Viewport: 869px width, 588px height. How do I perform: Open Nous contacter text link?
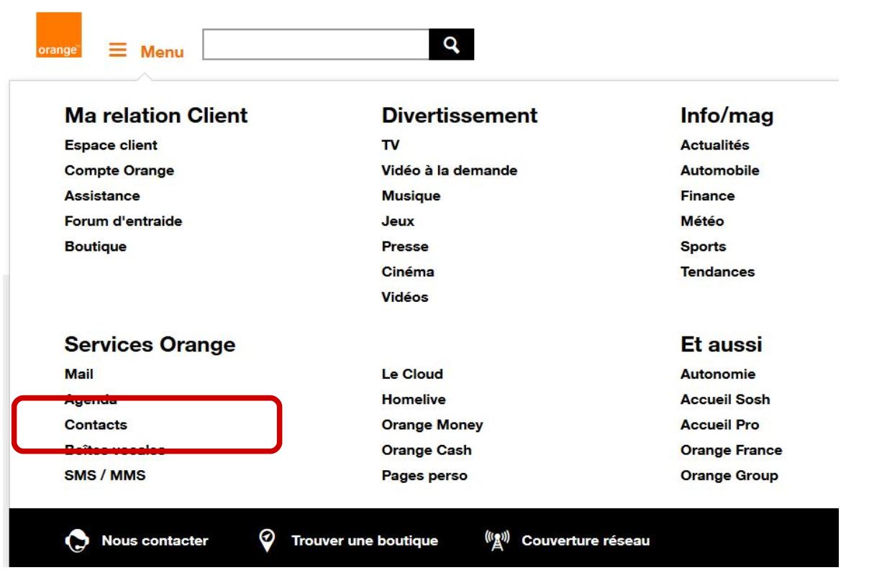click(155, 541)
